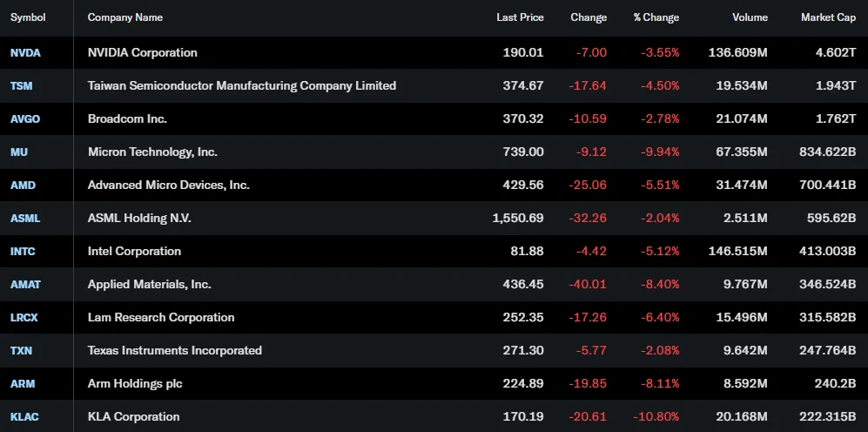Open the ARM ticker symbol link

point(23,384)
